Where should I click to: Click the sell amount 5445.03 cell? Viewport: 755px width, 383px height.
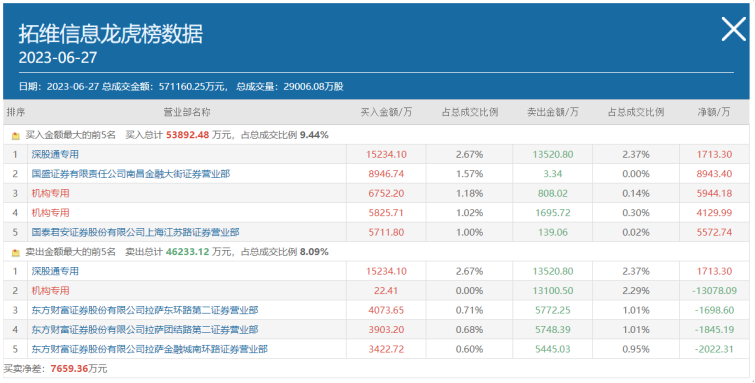553,349
